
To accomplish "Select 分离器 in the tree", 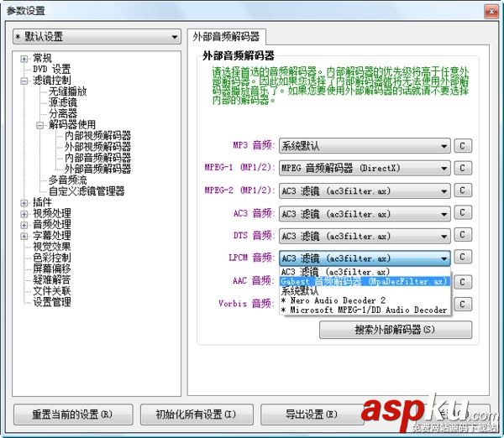I will (63, 113).
